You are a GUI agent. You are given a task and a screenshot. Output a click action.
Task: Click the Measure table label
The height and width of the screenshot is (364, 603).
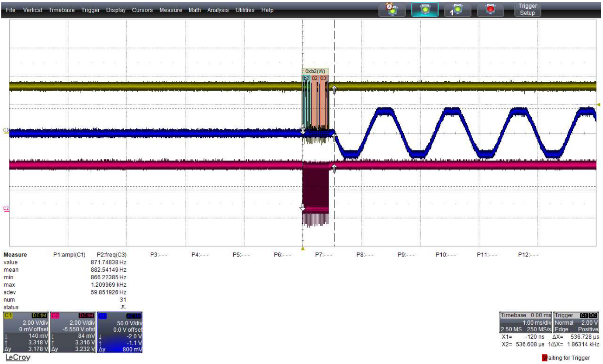coord(15,255)
